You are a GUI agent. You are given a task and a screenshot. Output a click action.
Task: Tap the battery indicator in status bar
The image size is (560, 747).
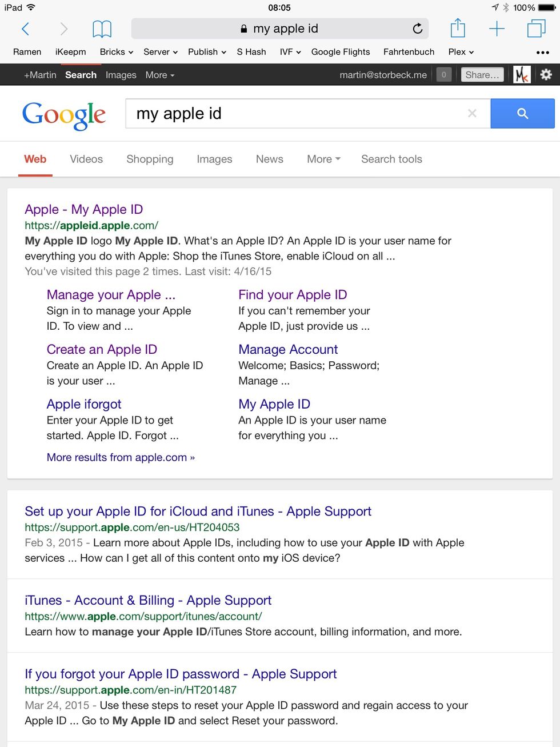coord(546,7)
